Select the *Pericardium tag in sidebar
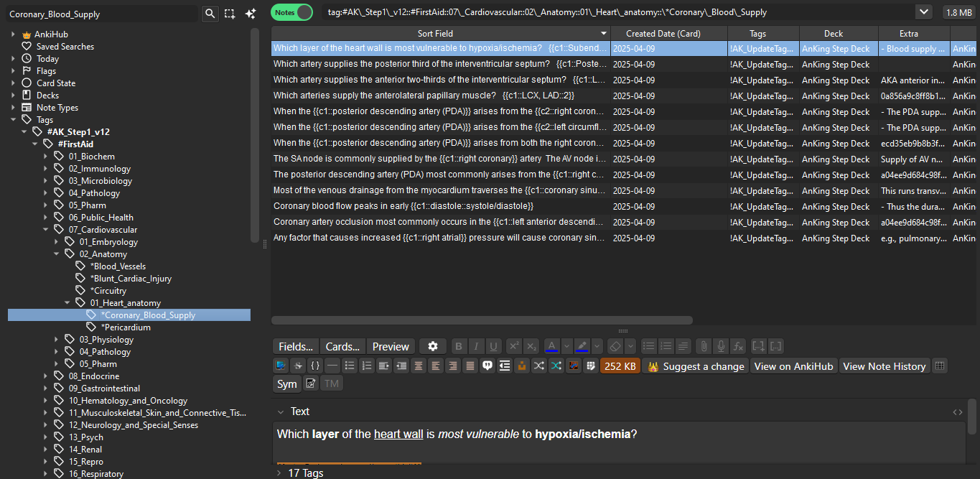This screenshot has width=980, height=479. [x=126, y=327]
